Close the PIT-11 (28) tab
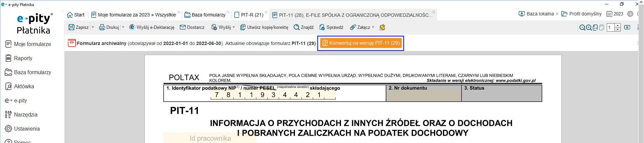The image size is (644, 143). point(434,12)
